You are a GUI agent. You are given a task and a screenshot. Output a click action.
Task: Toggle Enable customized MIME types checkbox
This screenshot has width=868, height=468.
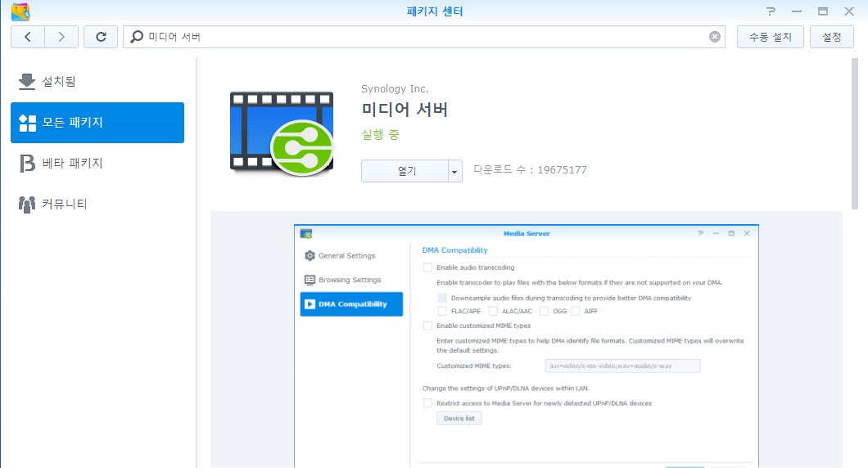coord(427,326)
